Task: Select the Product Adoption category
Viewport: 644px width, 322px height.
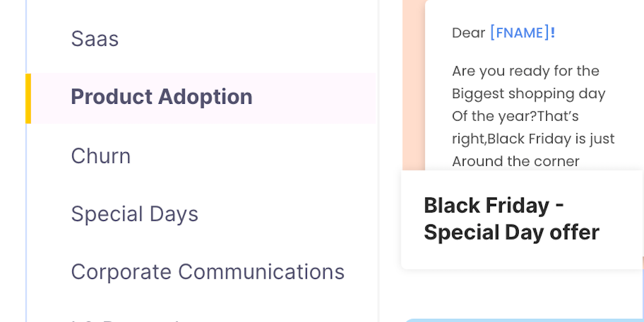Action: tap(162, 97)
